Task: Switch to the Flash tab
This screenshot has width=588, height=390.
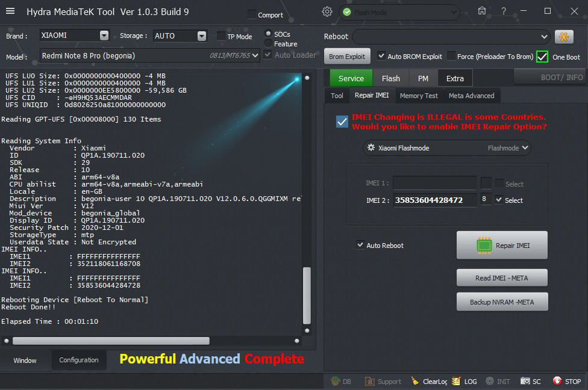Action: pyautogui.click(x=391, y=78)
